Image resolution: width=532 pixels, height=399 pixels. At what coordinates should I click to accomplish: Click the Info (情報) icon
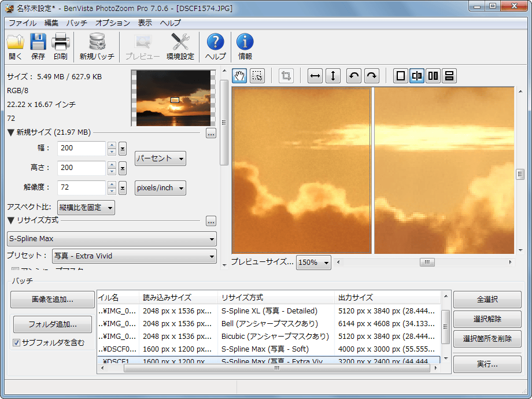click(x=245, y=42)
